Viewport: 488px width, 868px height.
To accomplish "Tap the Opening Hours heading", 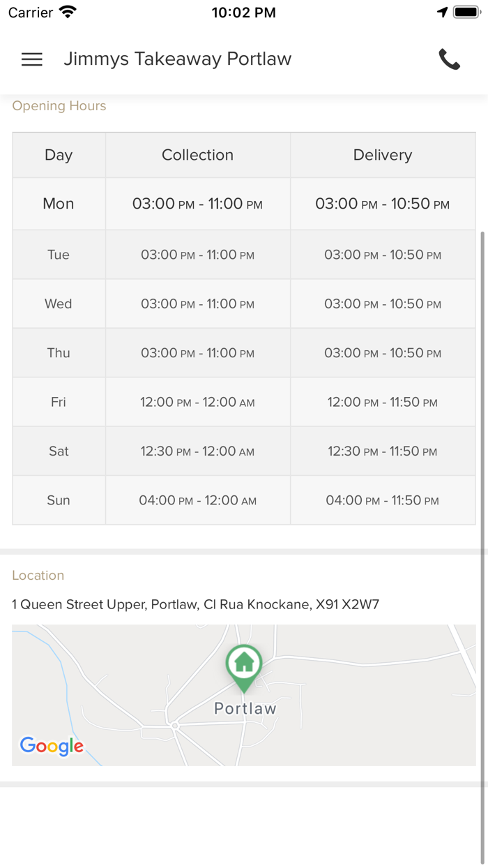I will (59, 106).
